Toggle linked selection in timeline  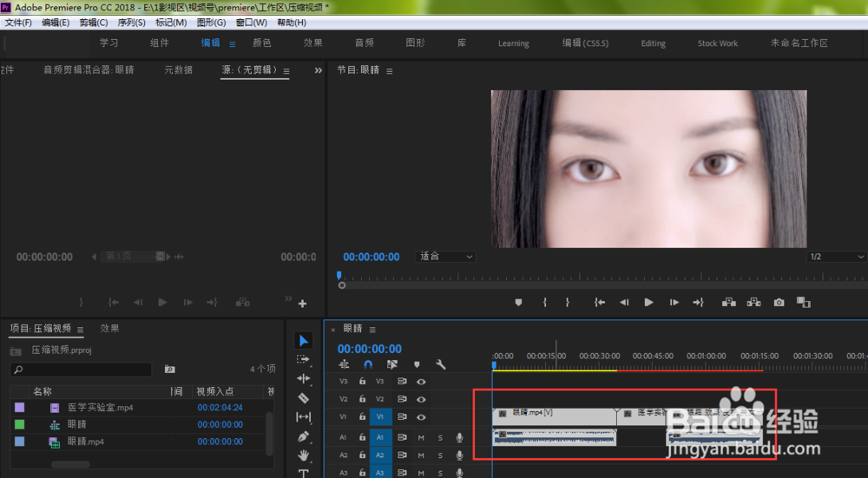coord(392,364)
